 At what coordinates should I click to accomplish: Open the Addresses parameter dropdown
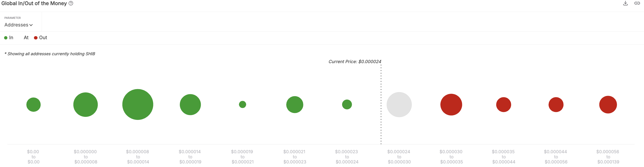[17, 25]
